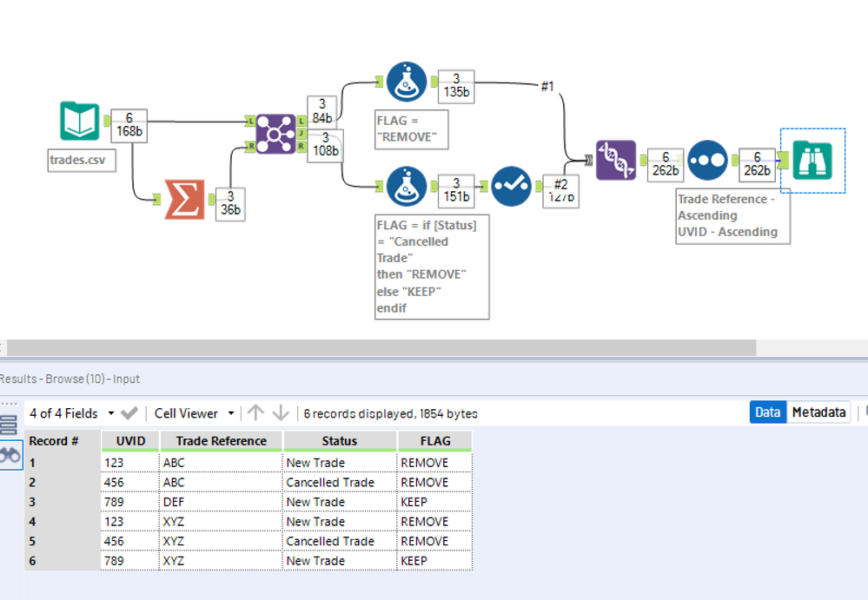Select the Formula tool with Cancelled Trade condition
Image resolution: width=868 pixels, height=600 pixels.
tap(407, 187)
